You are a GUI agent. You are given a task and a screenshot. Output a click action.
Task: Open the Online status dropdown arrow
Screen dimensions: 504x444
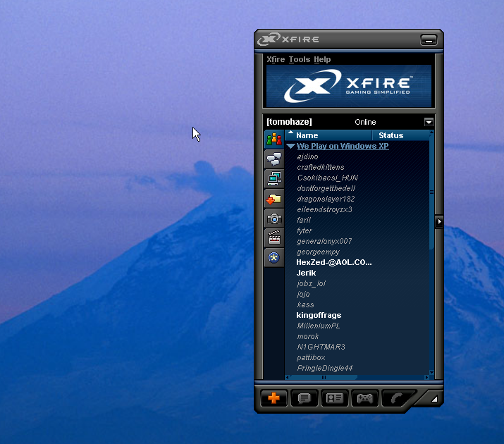pos(429,122)
